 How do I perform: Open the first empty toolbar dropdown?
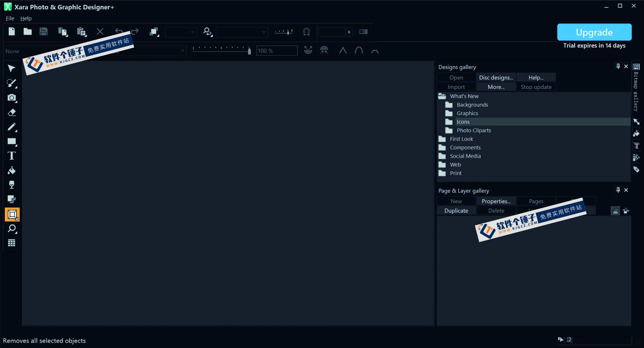tap(181, 32)
